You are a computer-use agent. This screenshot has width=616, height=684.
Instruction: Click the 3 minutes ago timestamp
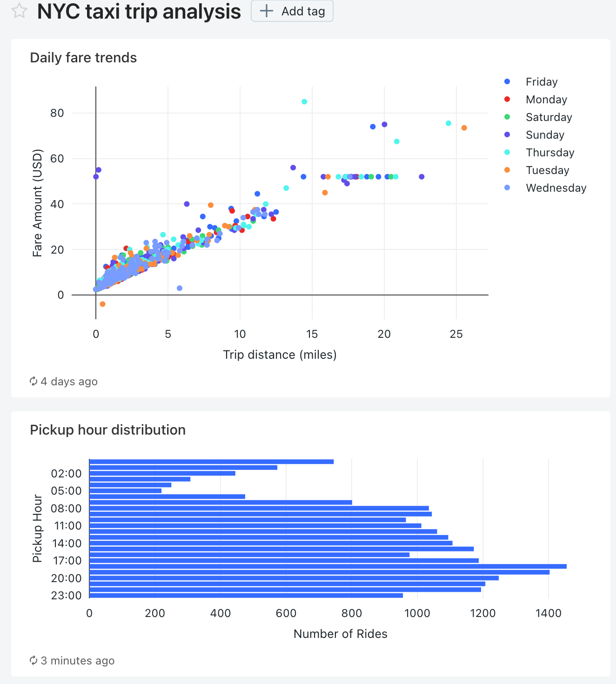point(77,661)
